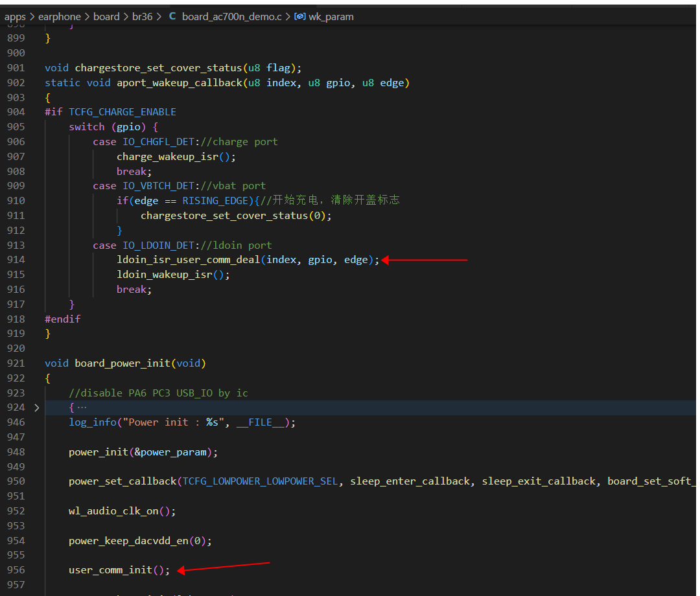The width and height of the screenshot is (700, 596).
Task: Click power_init on line 948
Action: (99, 452)
